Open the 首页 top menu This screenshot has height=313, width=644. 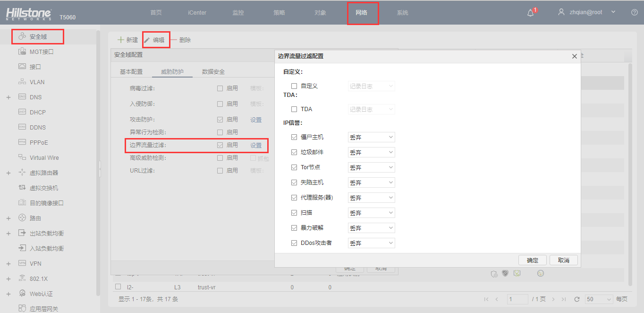click(156, 13)
